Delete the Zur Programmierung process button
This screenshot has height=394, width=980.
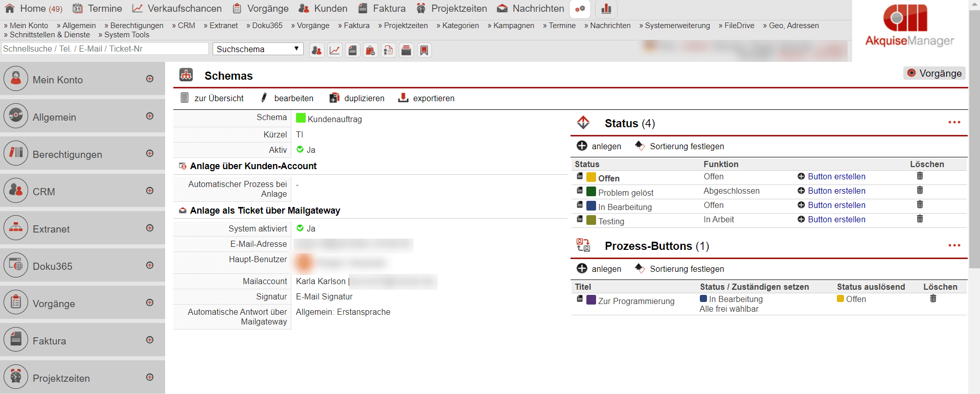[932, 299]
